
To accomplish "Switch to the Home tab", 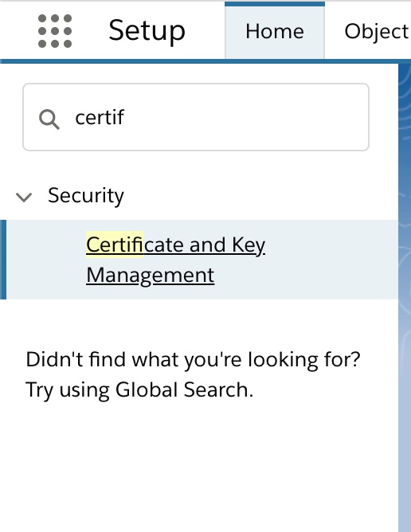I will 275,32.
